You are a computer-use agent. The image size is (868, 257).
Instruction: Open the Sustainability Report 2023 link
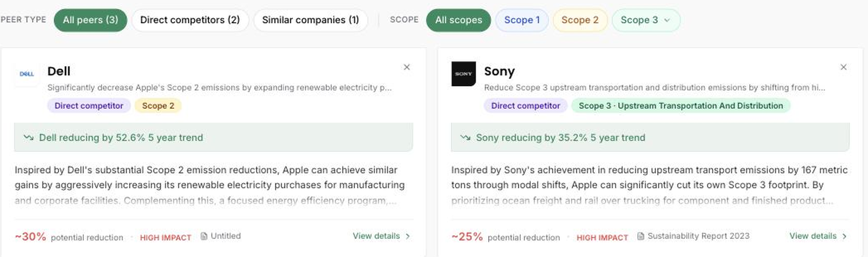(699, 236)
